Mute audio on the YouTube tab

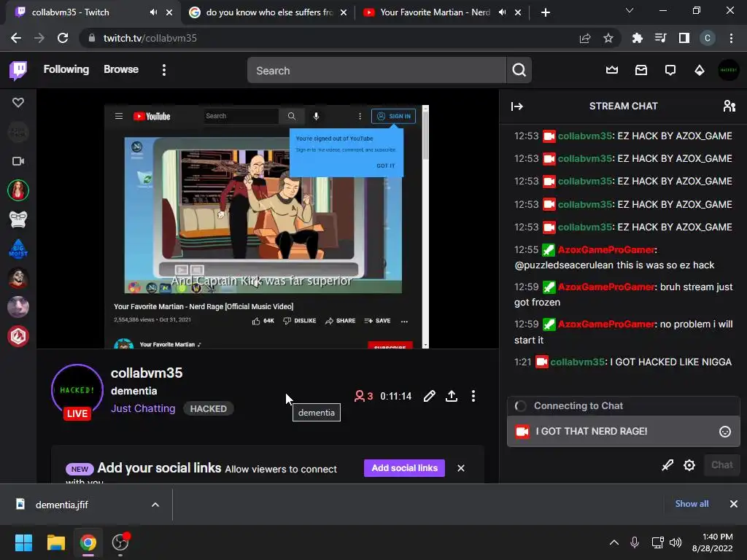tap(502, 12)
